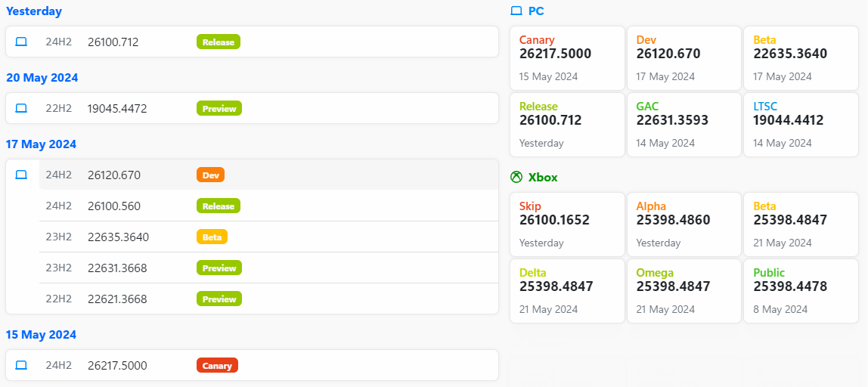
Task: Open the 20 May 2024 date heading
Action: 42,78
